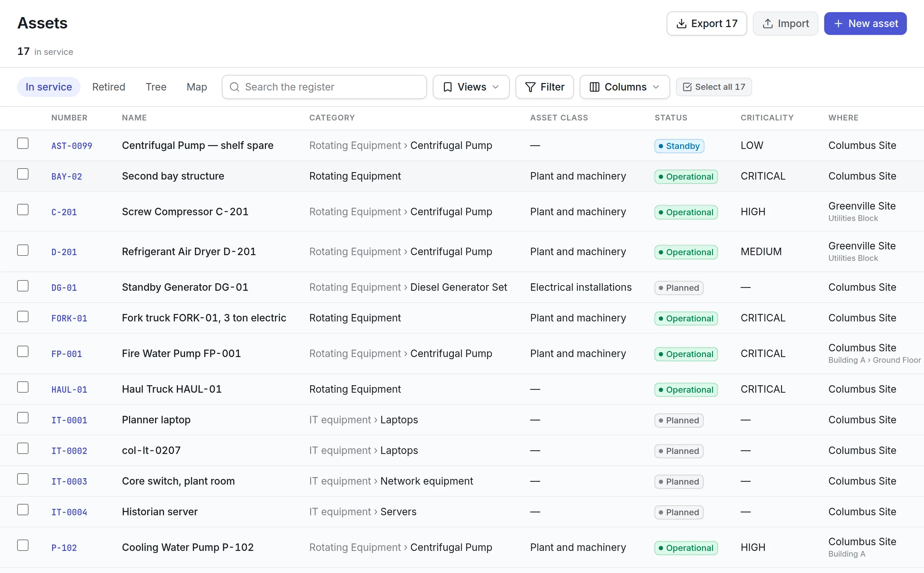Open asset link D-201

point(64,252)
